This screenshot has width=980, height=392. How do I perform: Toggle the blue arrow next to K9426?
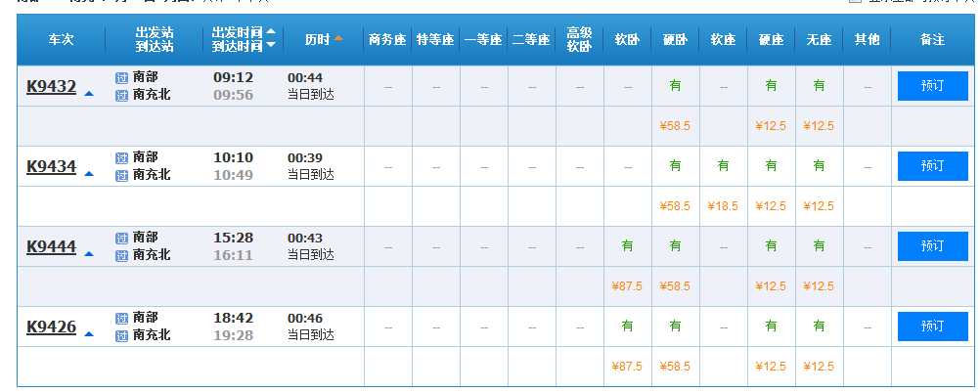[x=89, y=334]
